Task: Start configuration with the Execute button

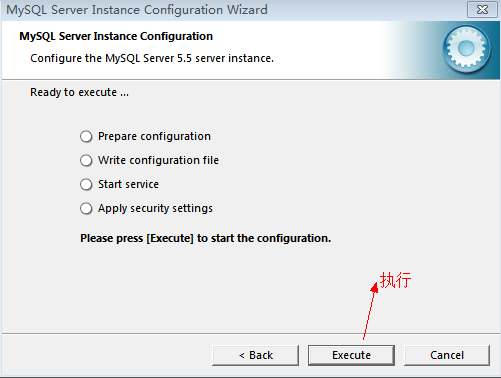Action: [x=351, y=355]
